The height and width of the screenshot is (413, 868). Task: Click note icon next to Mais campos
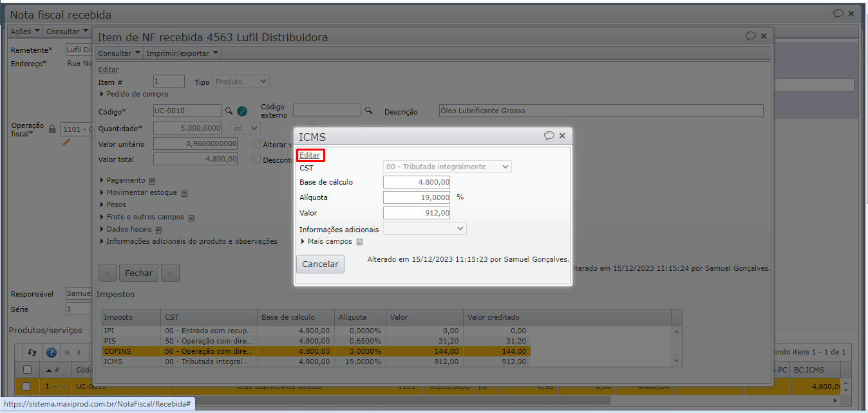[x=359, y=242]
